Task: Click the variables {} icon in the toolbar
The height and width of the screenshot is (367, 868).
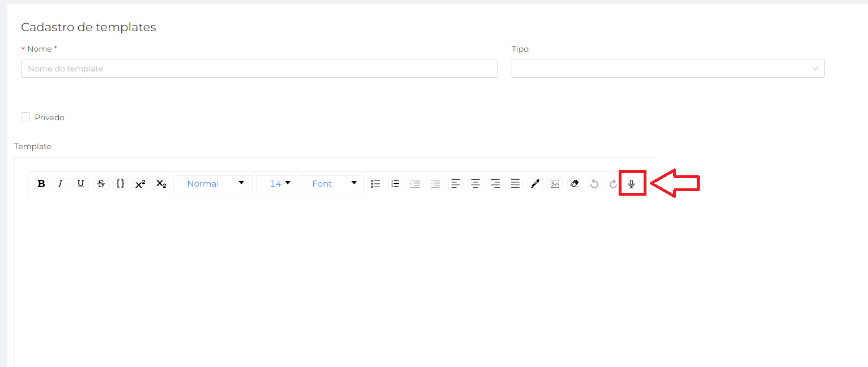Action: [120, 183]
